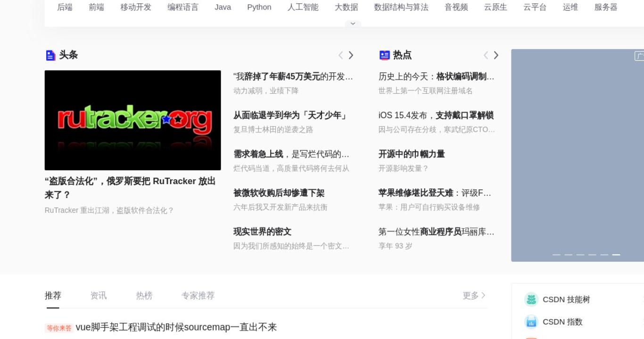Click the 等你来答 tag

(59, 328)
